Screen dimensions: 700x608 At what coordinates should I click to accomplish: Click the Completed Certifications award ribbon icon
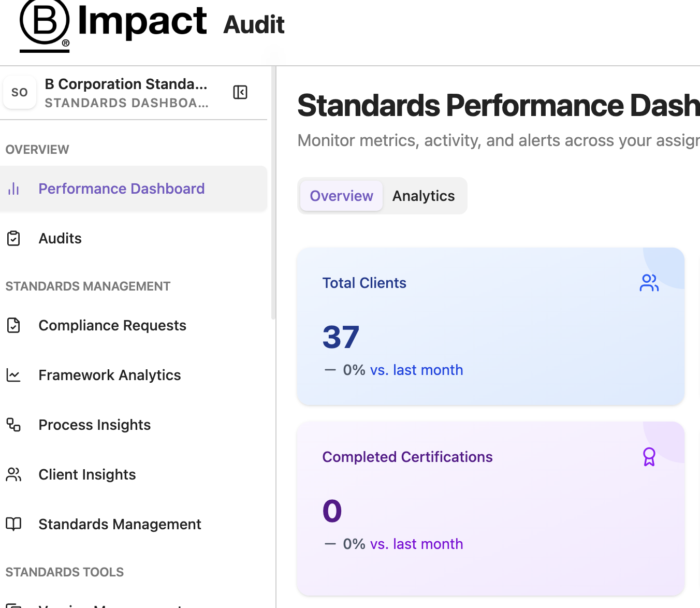pos(649,457)
